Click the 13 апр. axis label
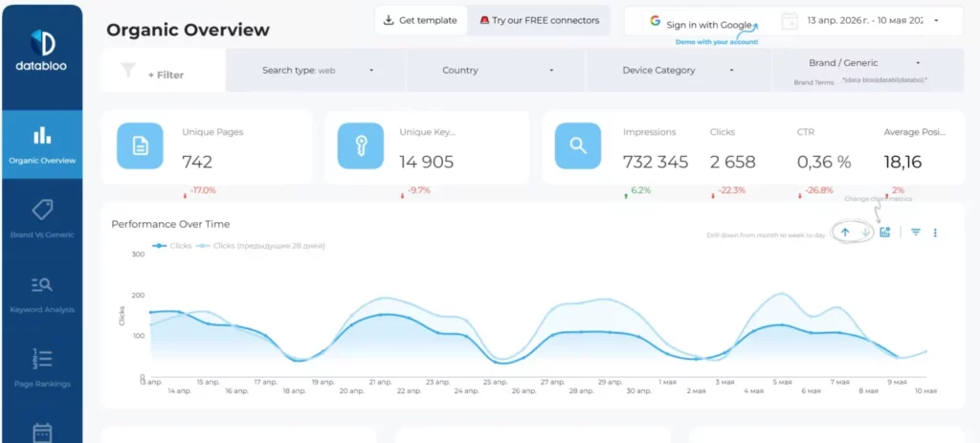Screen dimensions: 980x443 150,382
